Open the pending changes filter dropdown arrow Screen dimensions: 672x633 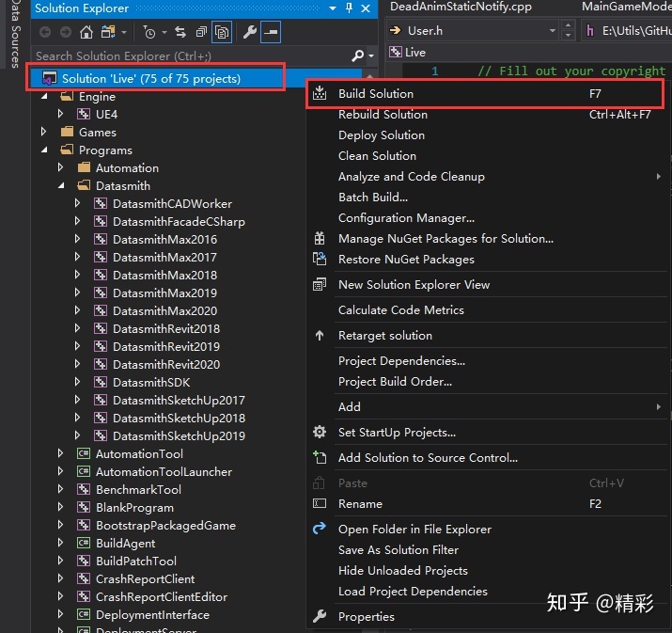[x=164, y=32]
